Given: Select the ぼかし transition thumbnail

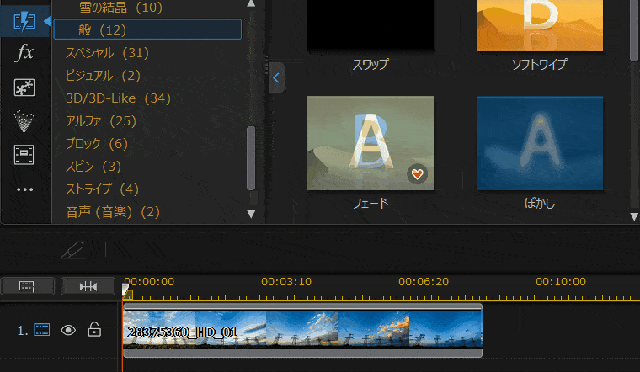Looking at the screenshot, I should [x=540, y=143].
